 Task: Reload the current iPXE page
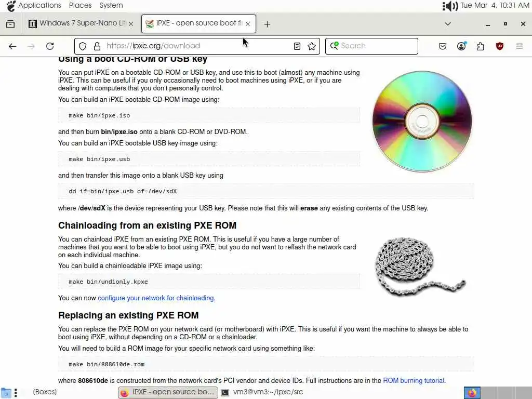pyautogui.click(x=50, y=46)
